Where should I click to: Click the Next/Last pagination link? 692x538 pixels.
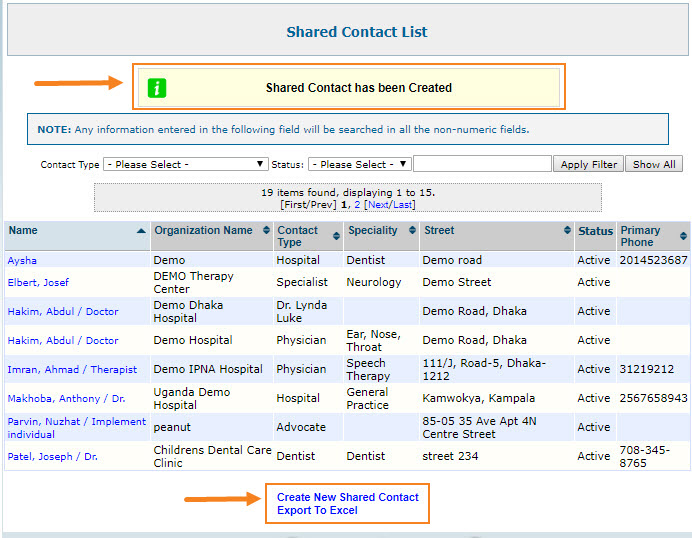pyautogui.click(x=389, y=204)
